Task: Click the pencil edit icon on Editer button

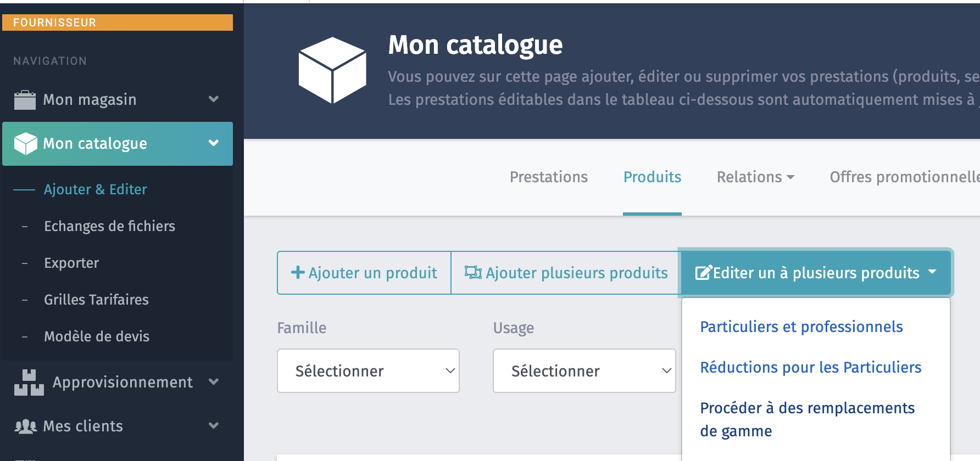Action: coord(703,273)
